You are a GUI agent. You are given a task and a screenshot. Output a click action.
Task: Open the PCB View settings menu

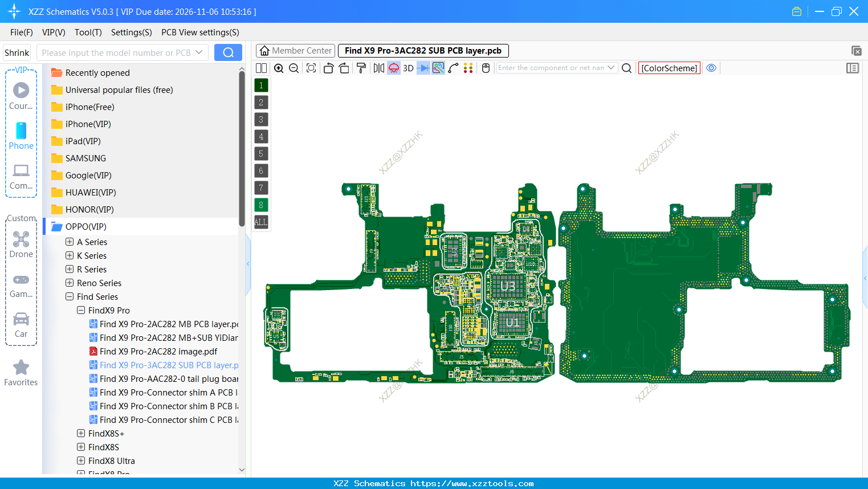click(x=200, y=32)
